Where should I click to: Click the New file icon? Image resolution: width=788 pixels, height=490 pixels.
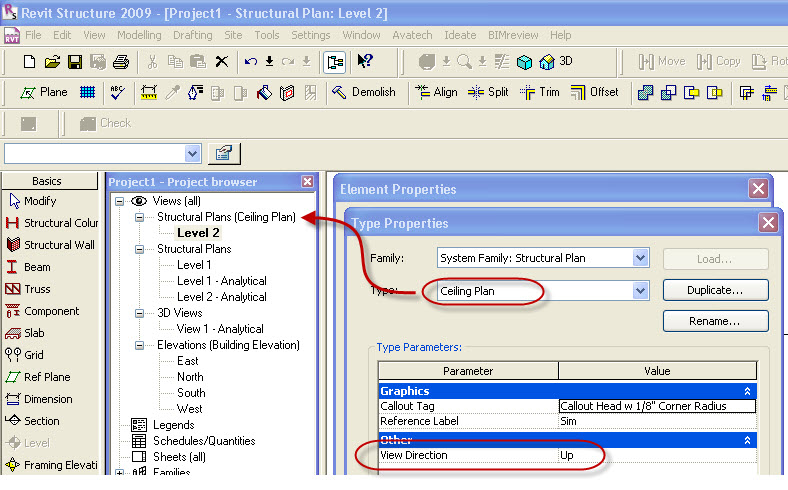coord(29,62)
